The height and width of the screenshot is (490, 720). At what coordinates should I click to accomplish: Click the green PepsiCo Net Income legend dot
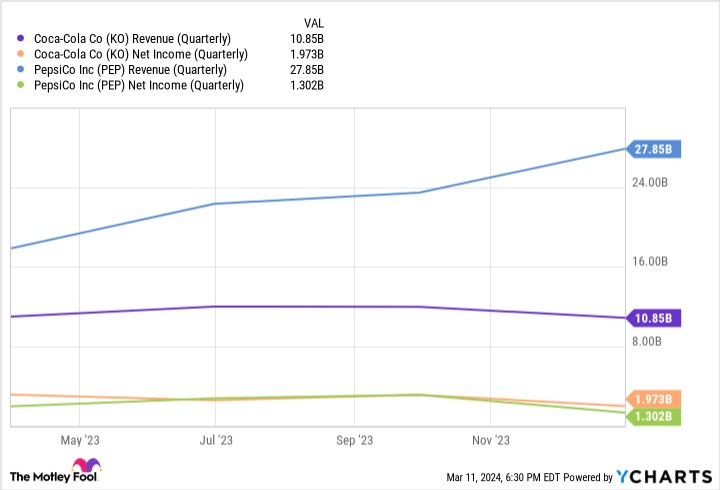tap(22, 86)
